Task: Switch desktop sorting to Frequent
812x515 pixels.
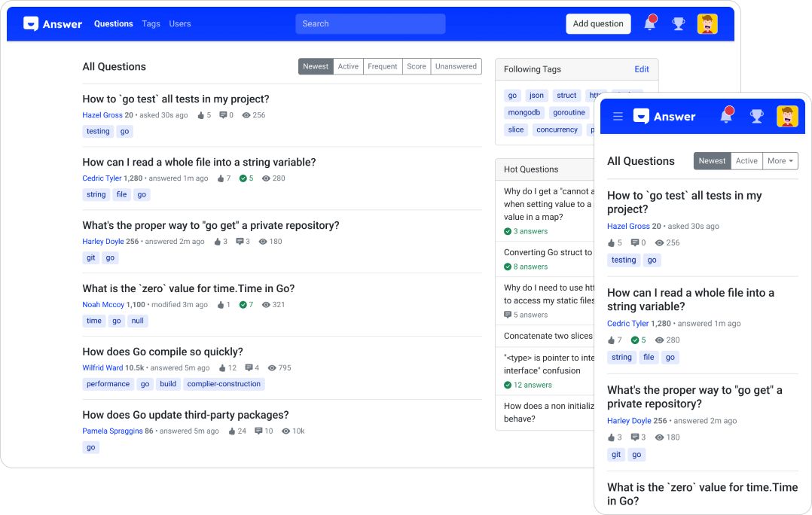Action: point(383,66)
